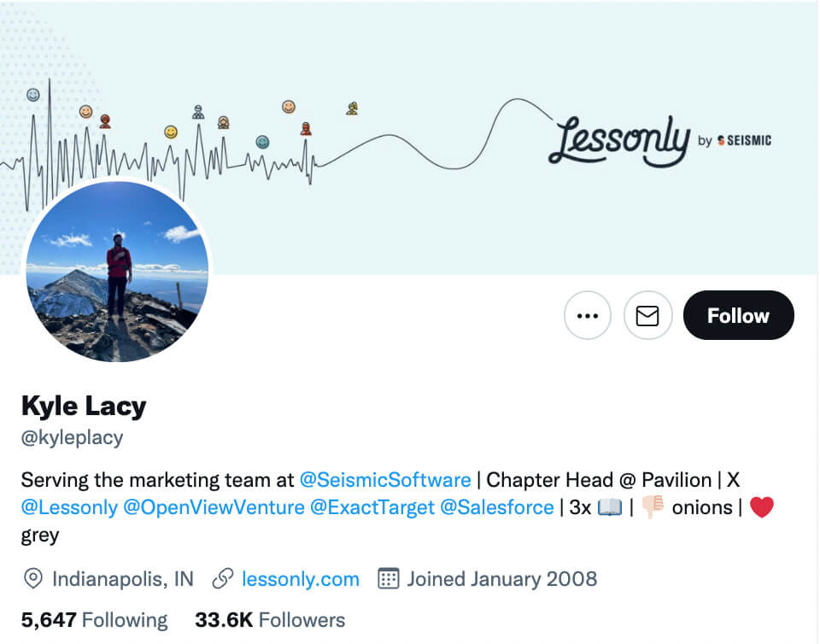The width and height of the screenshot is (820, 644).
Task: Click the location pin icon near Indianapolis
Action: pos(32,579)
